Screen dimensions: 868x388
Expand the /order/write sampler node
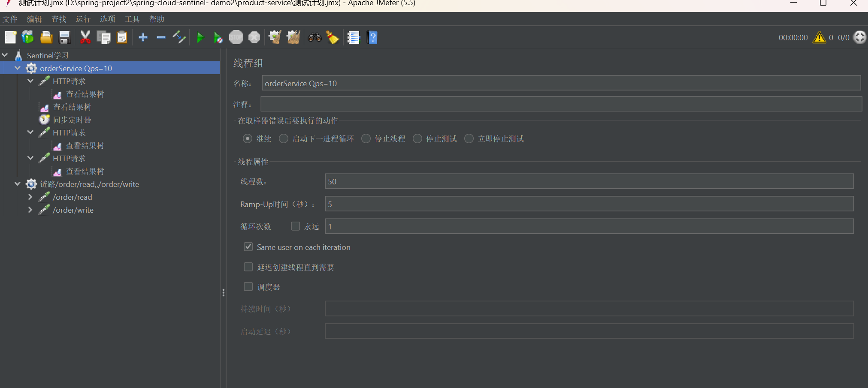tap(30, 210)
